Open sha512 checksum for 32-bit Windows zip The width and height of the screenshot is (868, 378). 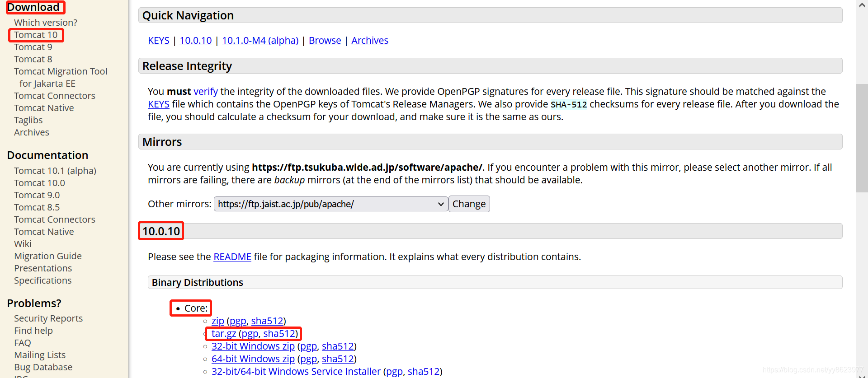338,346
